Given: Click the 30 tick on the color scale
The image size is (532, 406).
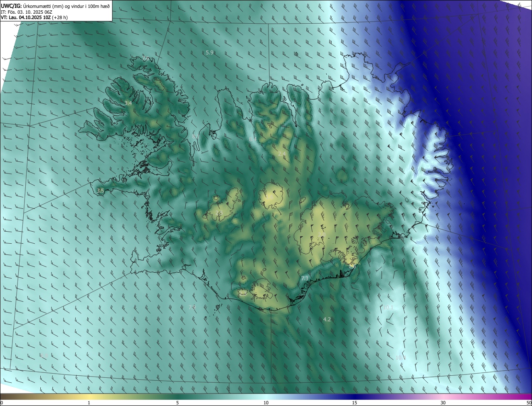Looking at the screenshot, I should tap(443, 403).
